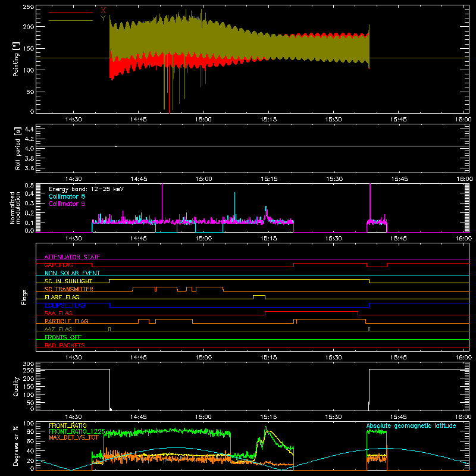The width and height of the screenshot is (476, 476).
Task: Click the 4.0 tick on Roll period axis
Action: (29, 149)
